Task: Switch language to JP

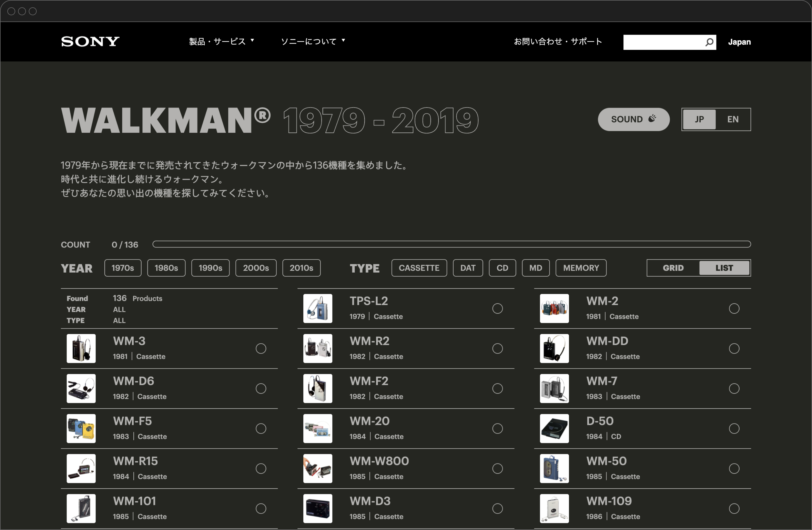Action: click(699, 119)
